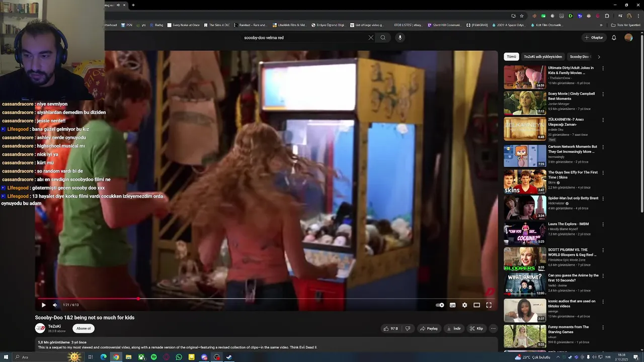This screenshot has width=644, height=362.
Task: Open options for Guys See Effy video
Action: tap(603, 172)
